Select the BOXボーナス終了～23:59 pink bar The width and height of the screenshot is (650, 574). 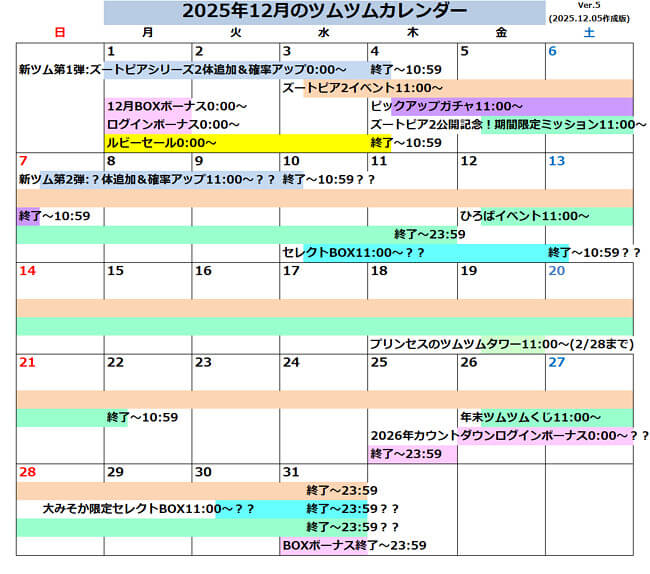tap(353, 545)
